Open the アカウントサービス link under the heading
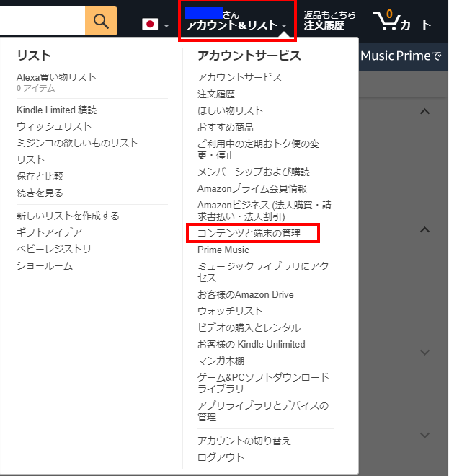The width and height of the screenshot is (449, 476). pos(240,77)
